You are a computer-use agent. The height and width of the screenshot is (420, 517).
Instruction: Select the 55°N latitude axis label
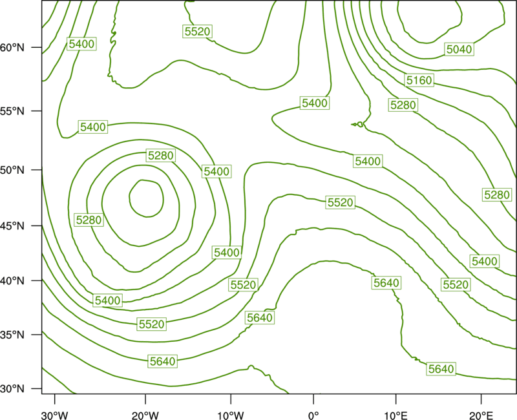pos(12,111)
